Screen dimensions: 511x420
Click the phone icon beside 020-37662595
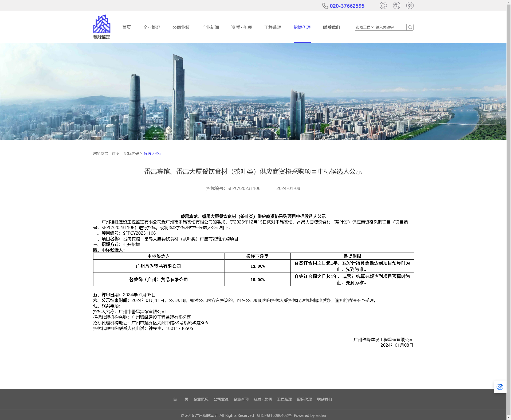point(325,6)
